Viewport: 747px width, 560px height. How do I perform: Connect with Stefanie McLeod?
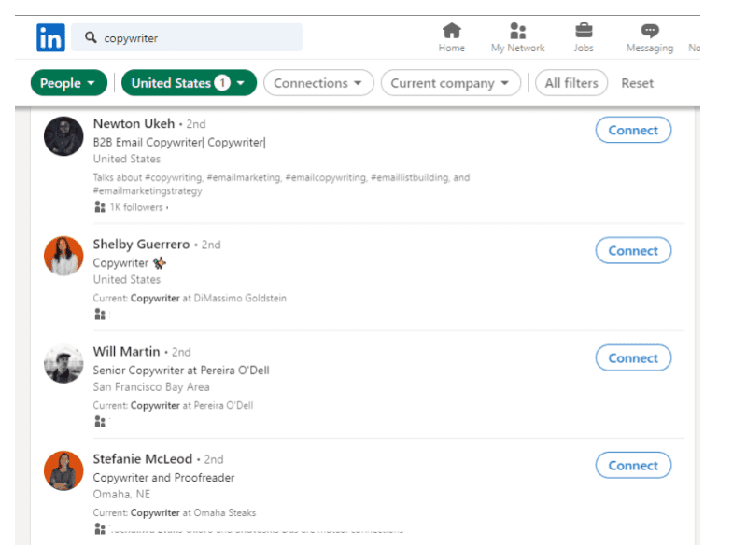tap(633, 466)
